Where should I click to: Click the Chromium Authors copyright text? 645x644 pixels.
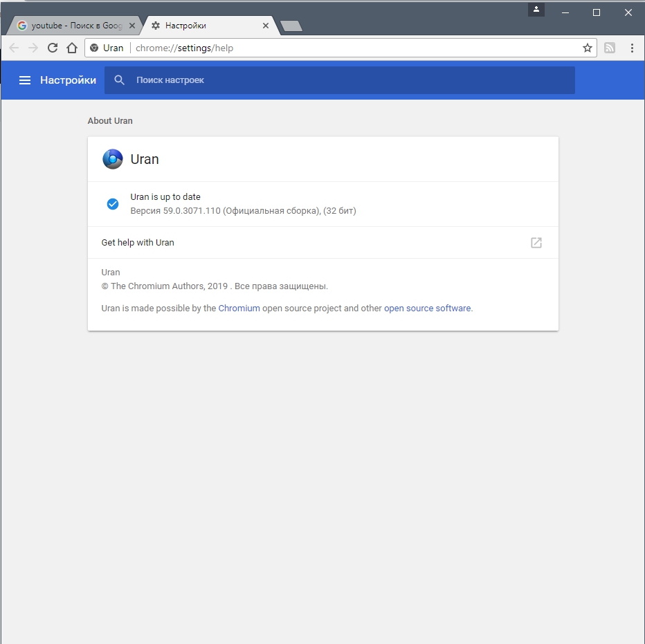(215, 286)
